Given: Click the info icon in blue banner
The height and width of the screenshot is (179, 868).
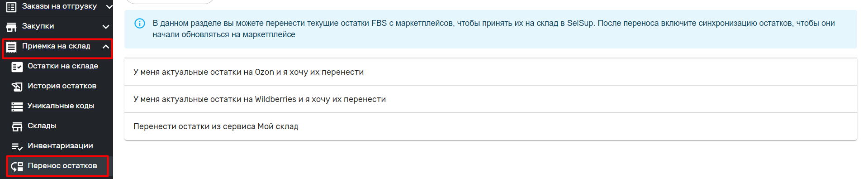Looking at the screenshot, I should tap(140, 23).
